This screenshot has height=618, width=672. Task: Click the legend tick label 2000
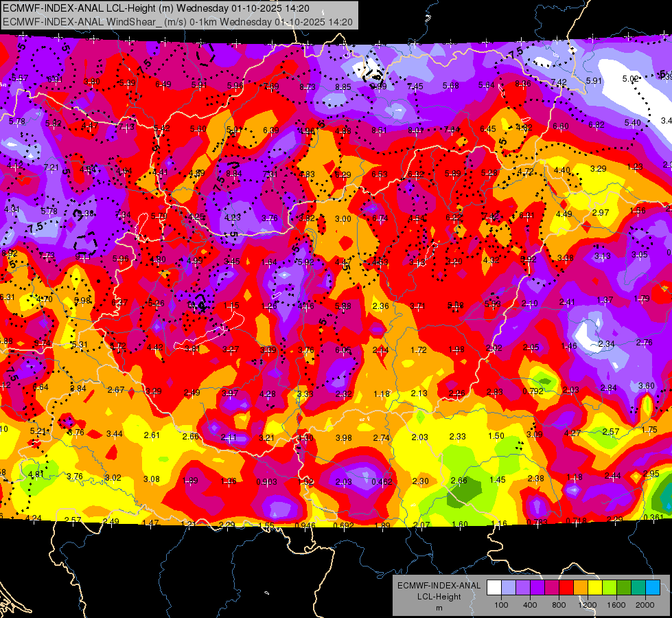pyautogui.click(x=645, y=605)
